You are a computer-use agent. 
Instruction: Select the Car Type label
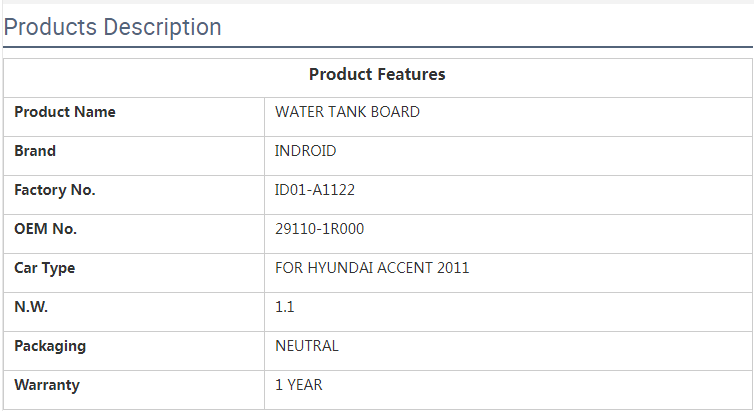coord(45,268)
